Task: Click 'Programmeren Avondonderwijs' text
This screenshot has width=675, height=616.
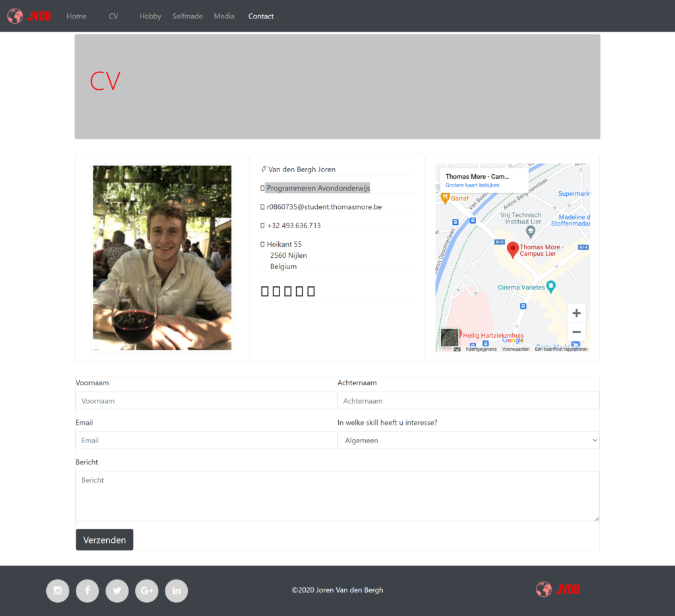Action: click(318, 188)
